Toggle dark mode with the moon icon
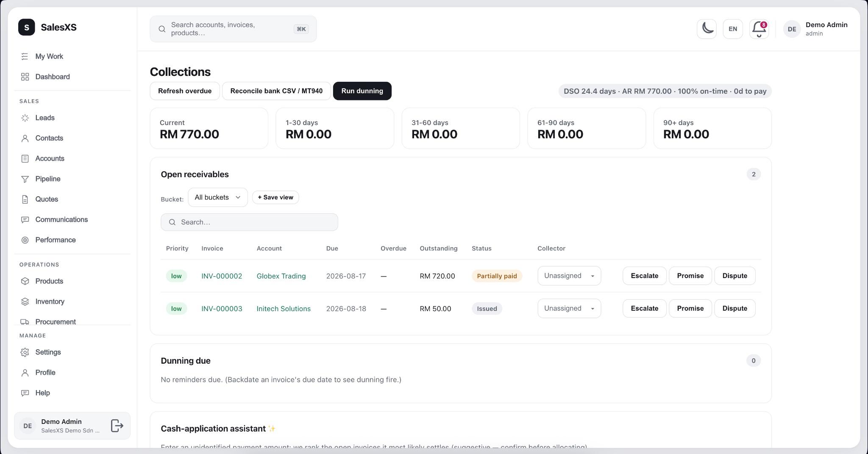Screen dimensions: 868x454 pos(707,29)
